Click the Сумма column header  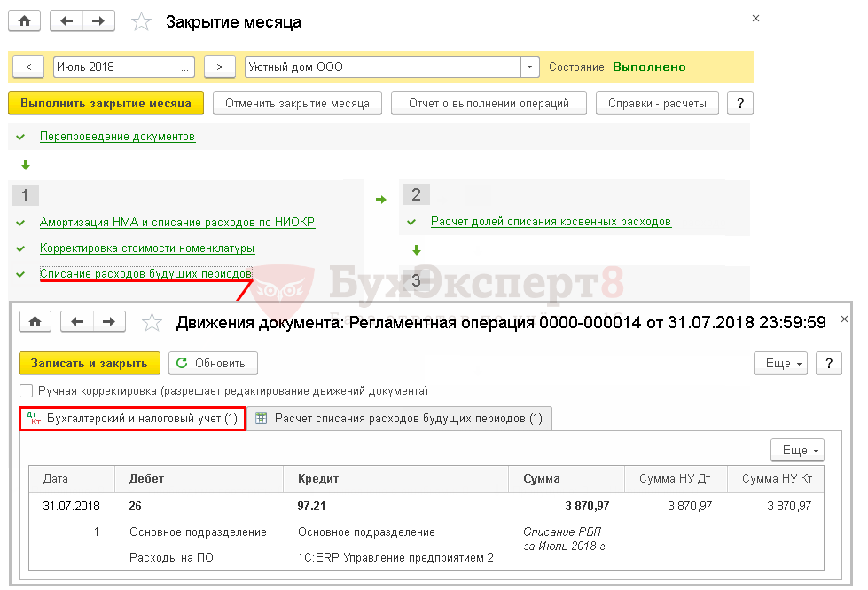click(x=567, y=478)
